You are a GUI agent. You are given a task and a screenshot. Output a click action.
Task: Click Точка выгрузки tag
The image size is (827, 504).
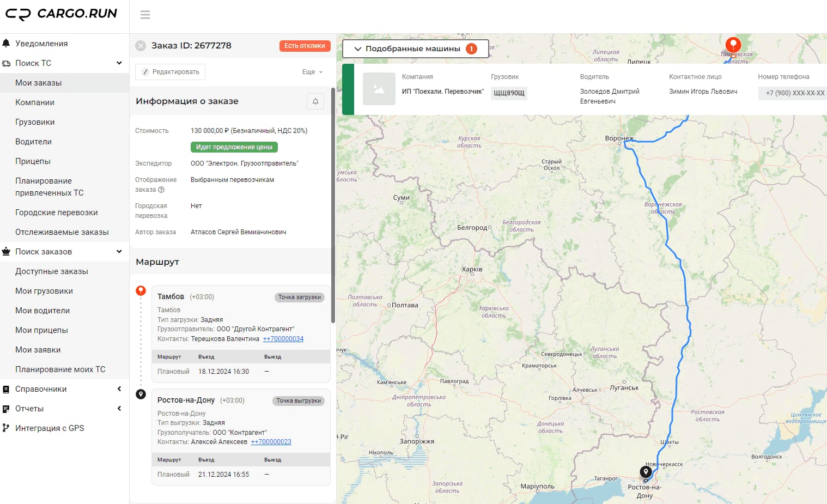(299, 401)
